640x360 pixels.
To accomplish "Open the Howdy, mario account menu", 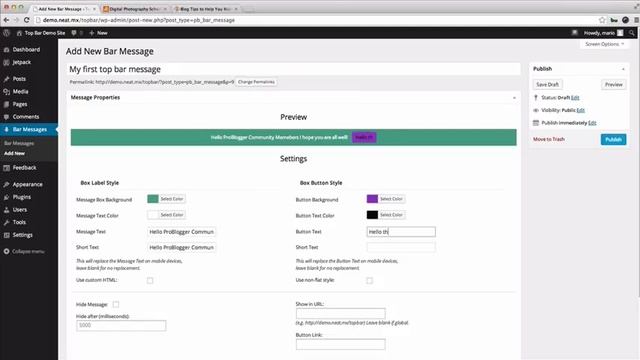I will click(603, 33).
